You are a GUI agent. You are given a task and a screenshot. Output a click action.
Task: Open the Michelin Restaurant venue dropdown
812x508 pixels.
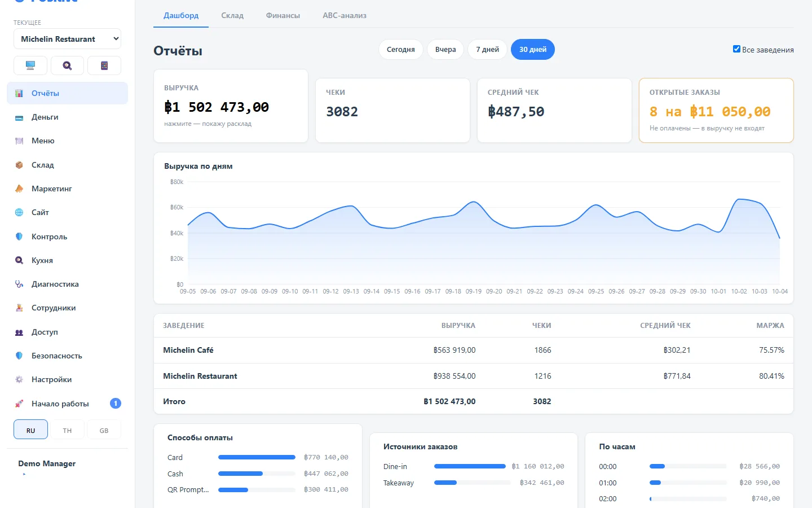coord(67,39)
